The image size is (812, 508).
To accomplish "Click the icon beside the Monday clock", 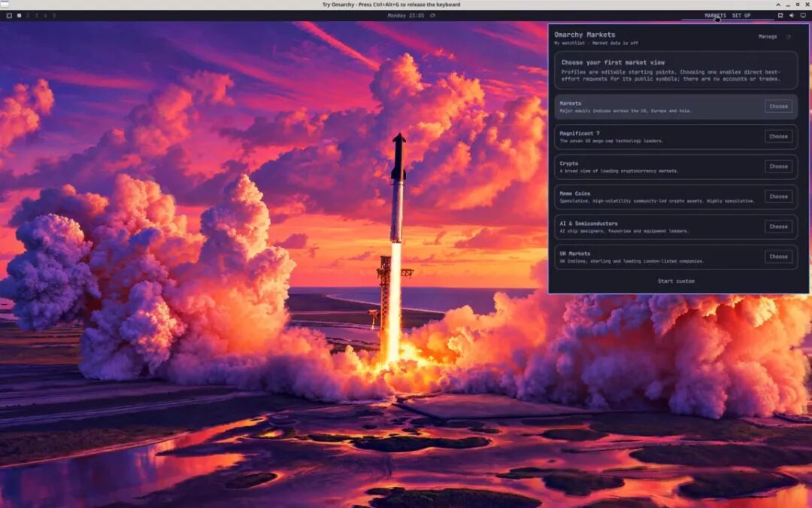I will pos(432,16).
